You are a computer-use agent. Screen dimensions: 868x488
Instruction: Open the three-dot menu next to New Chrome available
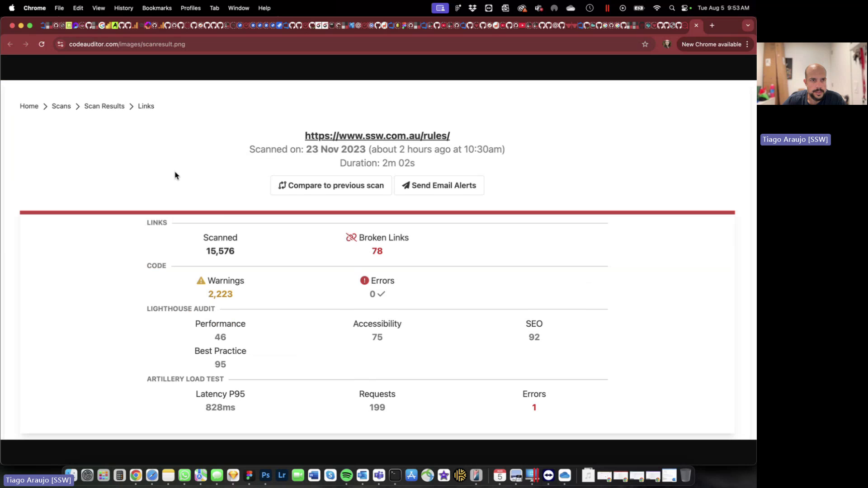pyautogui.click(x=748, y=44)
